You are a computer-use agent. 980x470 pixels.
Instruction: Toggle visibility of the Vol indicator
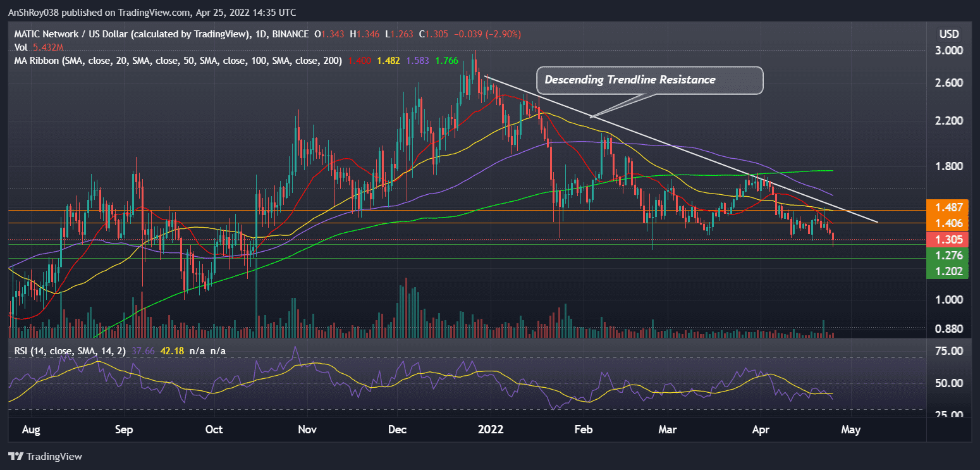click(20, 47)
